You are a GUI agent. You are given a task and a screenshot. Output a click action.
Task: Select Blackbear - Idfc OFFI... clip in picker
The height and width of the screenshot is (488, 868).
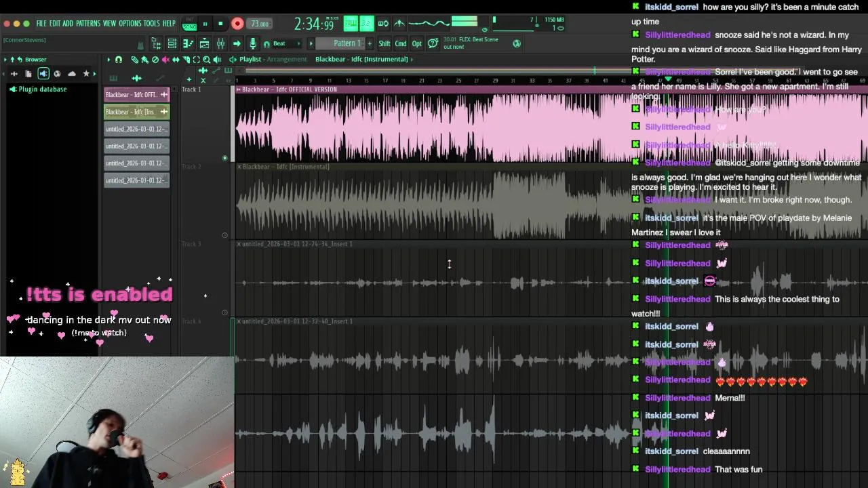pos(136,95)
